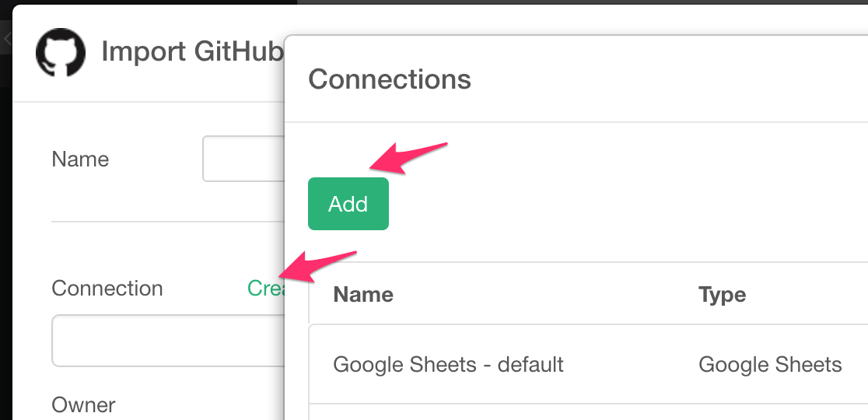Sort connections by the Type column header
Viewport: 868px width, 420px height.
click(x=722, y=294)
